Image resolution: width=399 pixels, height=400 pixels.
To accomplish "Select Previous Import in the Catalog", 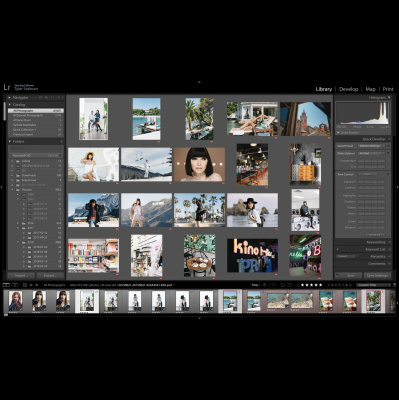I will pyautogui.click(x=36, y=134).
